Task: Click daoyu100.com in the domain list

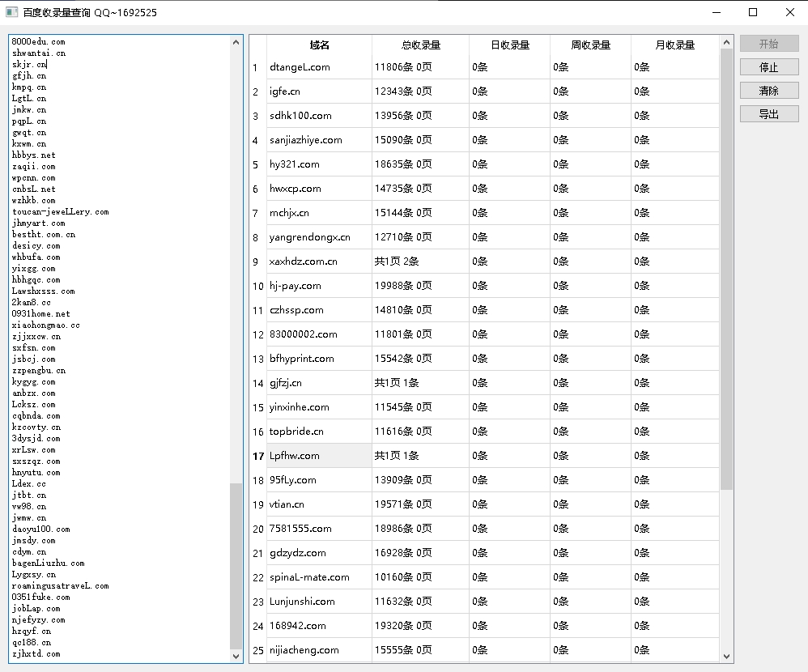Action: tap(40, 530)
